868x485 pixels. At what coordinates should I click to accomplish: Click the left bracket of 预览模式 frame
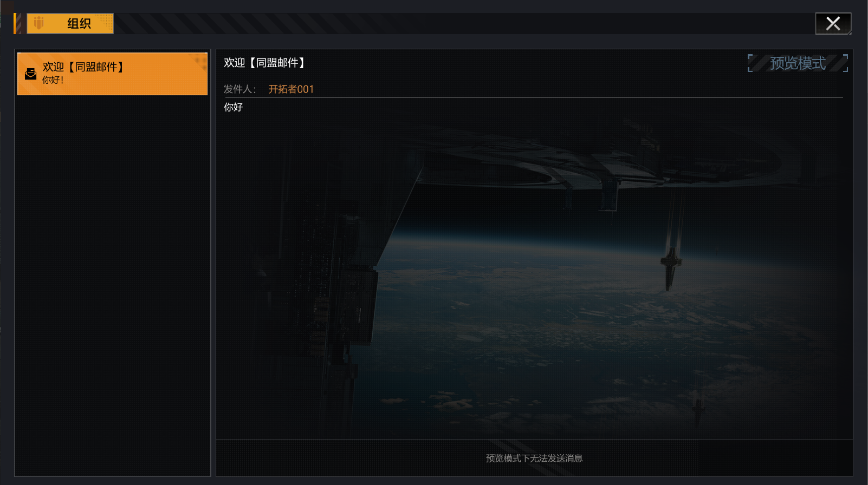click(750, 63)
